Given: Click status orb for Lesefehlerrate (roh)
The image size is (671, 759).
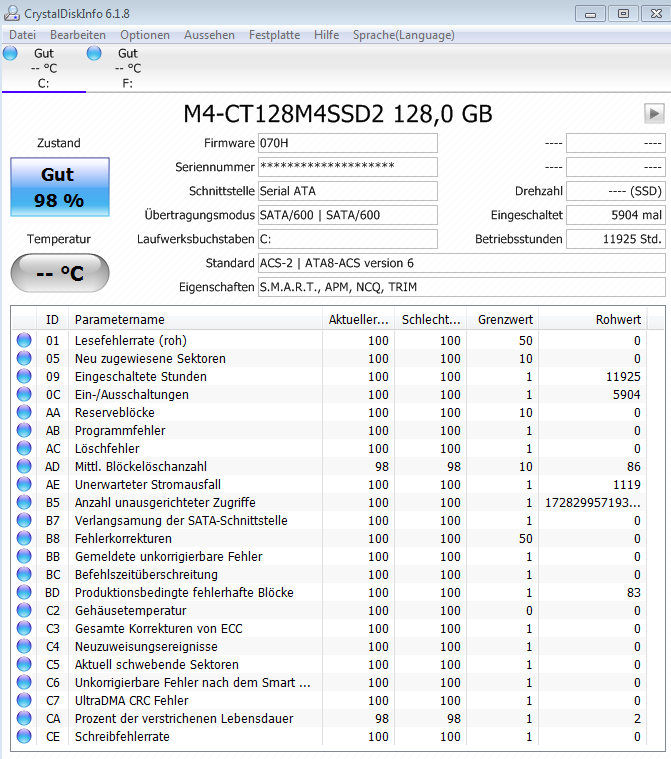Looking at the screenshot, I should (x=24, y=340).
